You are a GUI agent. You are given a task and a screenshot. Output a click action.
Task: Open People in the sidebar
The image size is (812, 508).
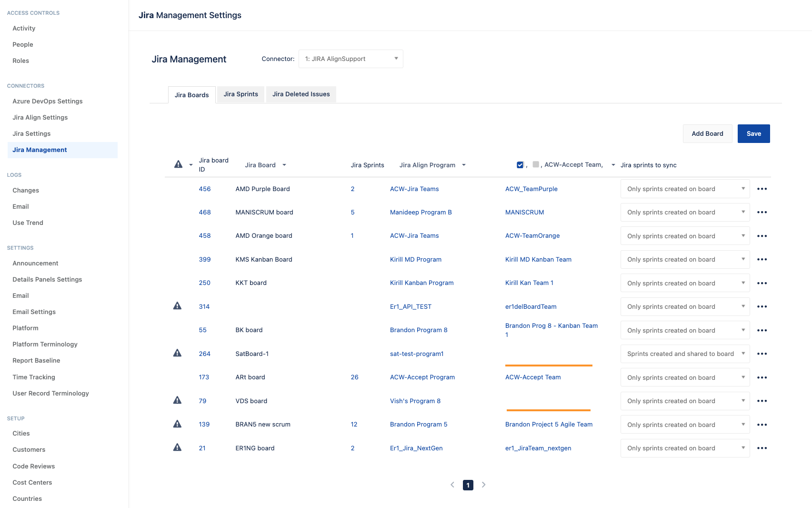[x=23, y=45]
